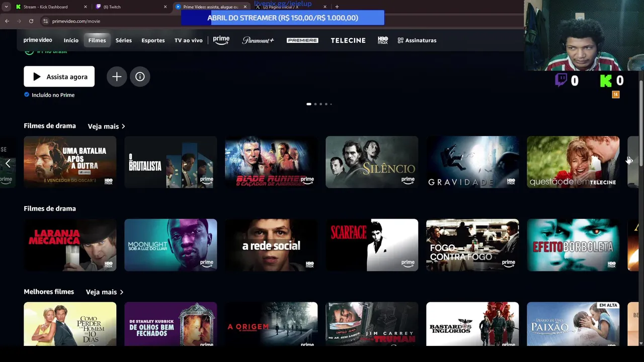Open Bastardos Inglórios movie thumbnail
644x362 pixels.
tap(472, 324)
